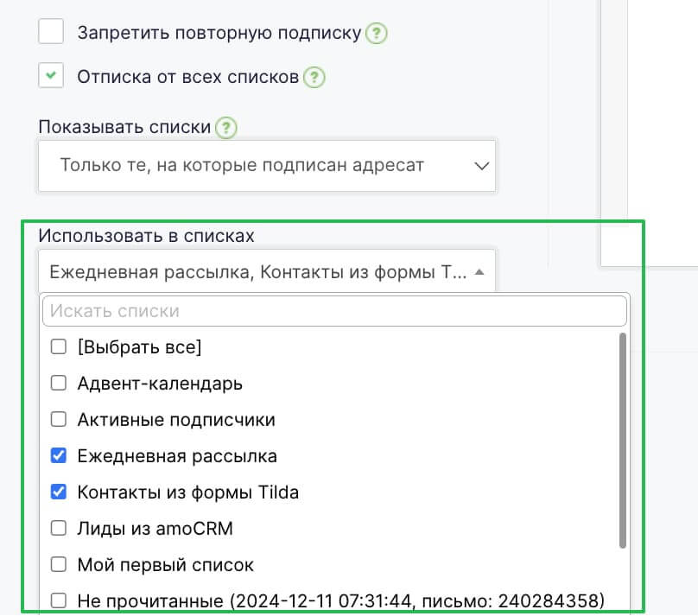The image size is (698, 616).
Task: Check the Активные подписчики list
Action: pos(59,419)
